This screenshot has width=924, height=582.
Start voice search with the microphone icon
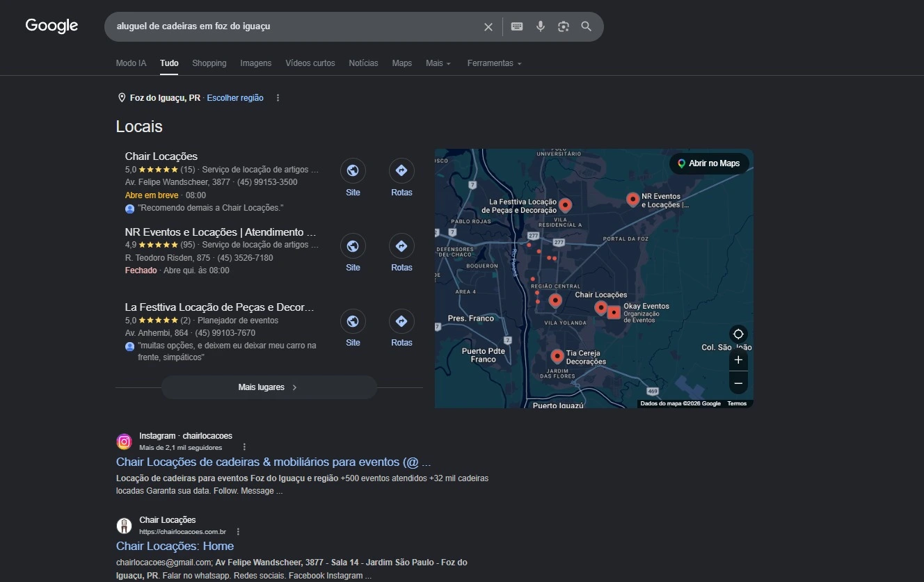tap(541, 26)
